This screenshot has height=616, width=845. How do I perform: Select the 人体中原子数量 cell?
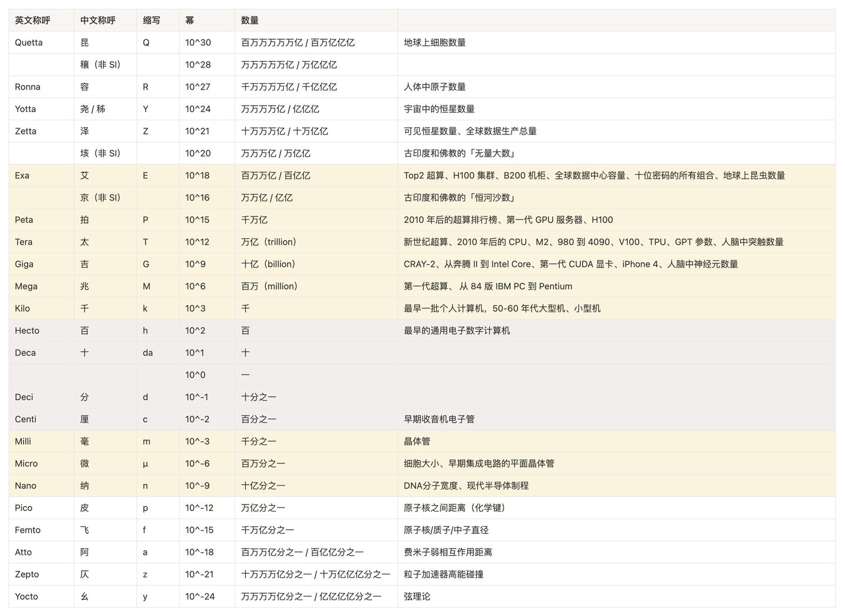(616, 87)
